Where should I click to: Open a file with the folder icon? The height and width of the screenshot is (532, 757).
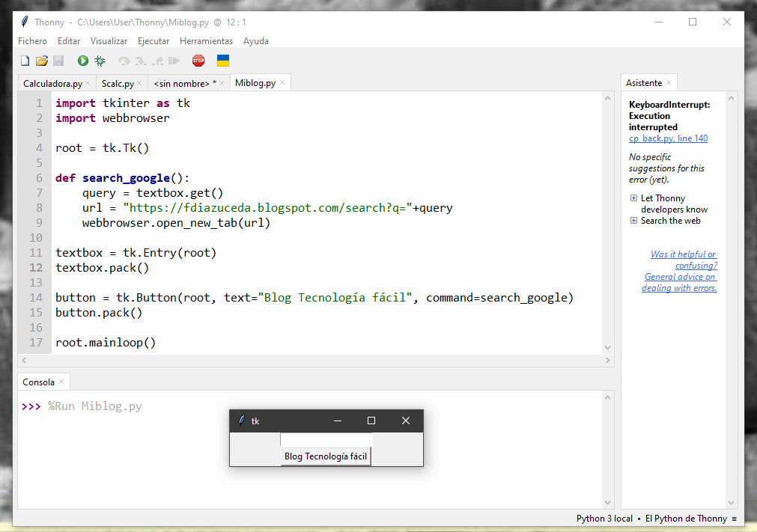coord(42,61)
